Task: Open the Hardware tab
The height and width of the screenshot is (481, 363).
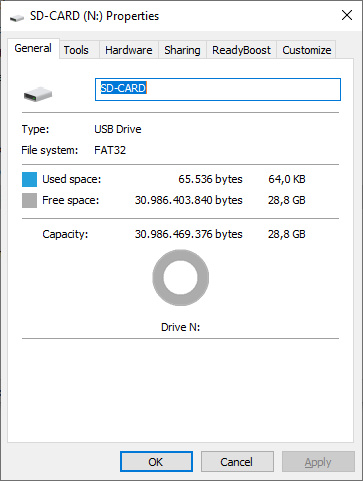Action: (129, 50)
